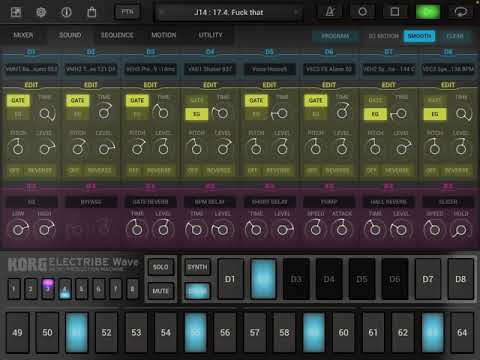Screen dimensions: 480x360
Task: Open the D4 sample selector
Action: (x=210, y=69)
